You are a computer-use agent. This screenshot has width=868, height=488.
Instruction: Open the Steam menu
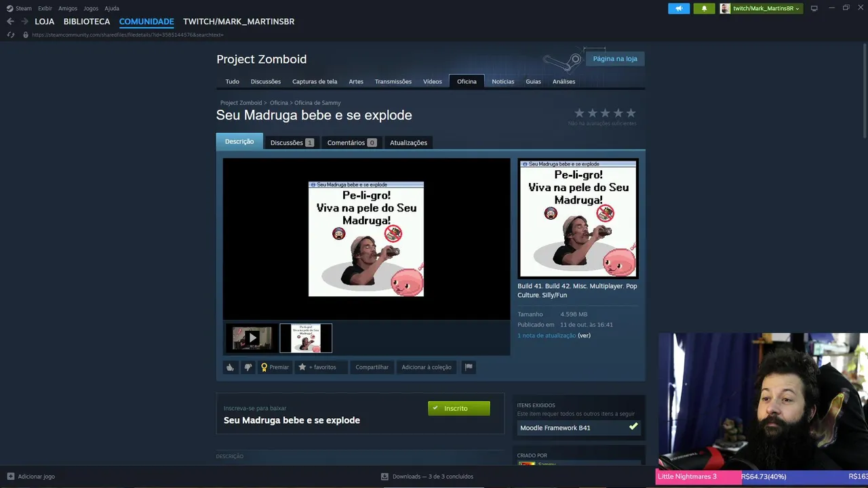pyautogui.click(x=19, y=8)
